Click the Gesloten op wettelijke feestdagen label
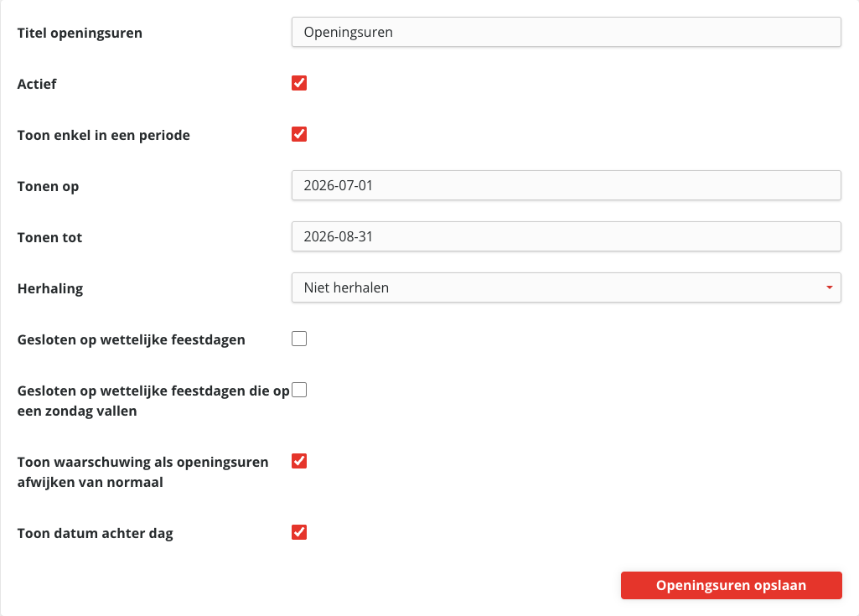This screenshot has width=859, height=616. [132, 339]
